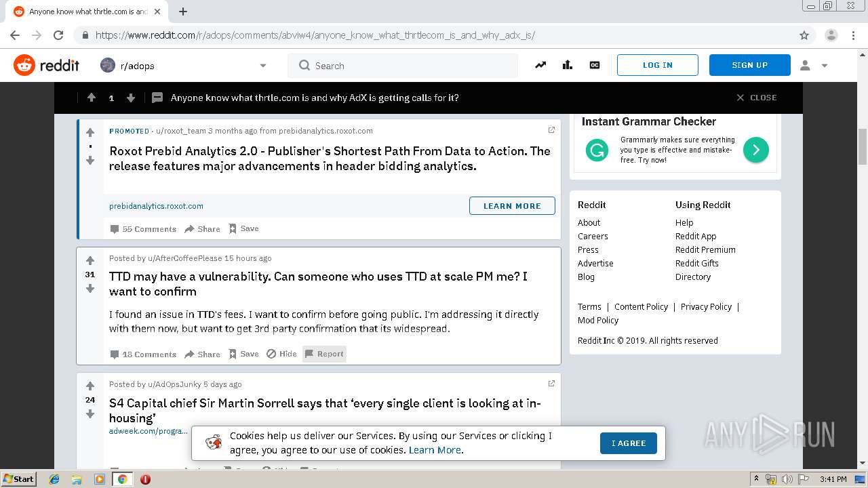The height and width of the screenshot is (488, 868).
Task: Open 18 Comments on TTD post
Action: pyautogui.click(x=143, y=354)
